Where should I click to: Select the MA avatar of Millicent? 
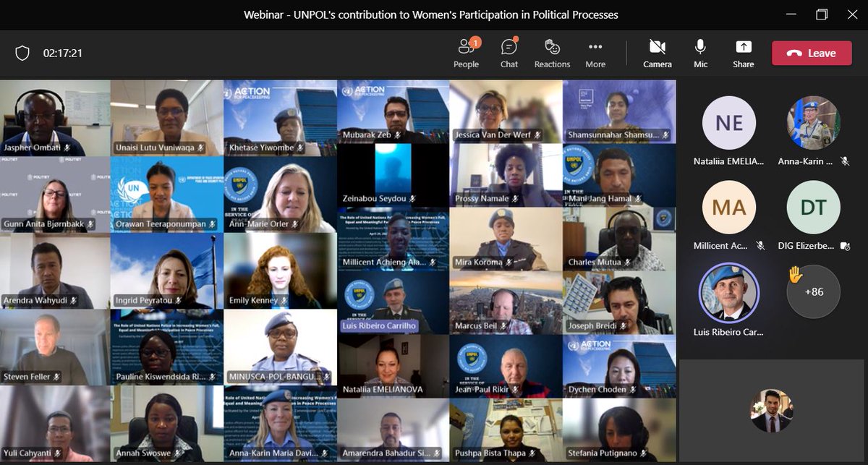[x=729, y=207]
